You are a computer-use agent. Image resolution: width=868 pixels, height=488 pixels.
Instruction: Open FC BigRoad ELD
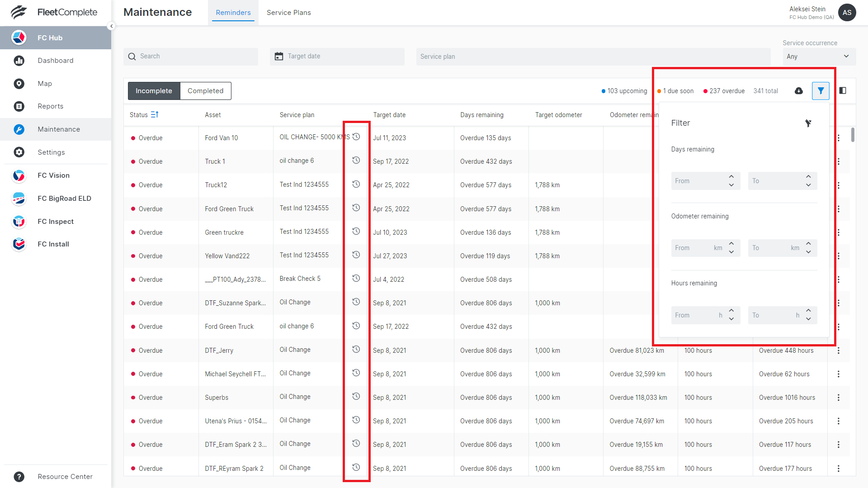click(x=64, y=198)
